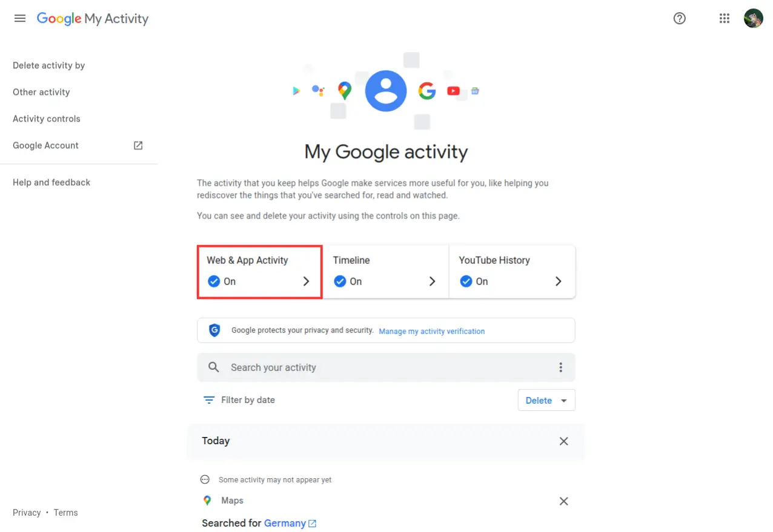Follow the Manage my activity verification link
This screenshot has height=532, width=773.
click(431, 331)
